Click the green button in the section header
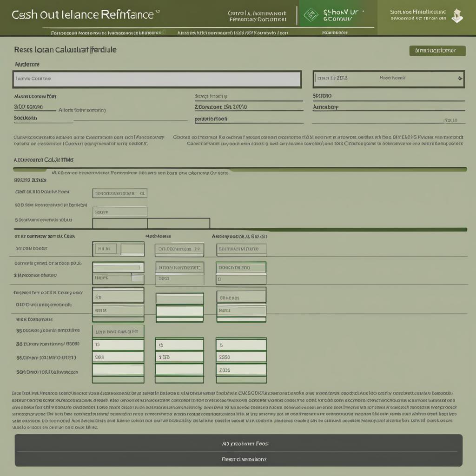476x476 pixels. pyautogui.click(x=437, y=51)
